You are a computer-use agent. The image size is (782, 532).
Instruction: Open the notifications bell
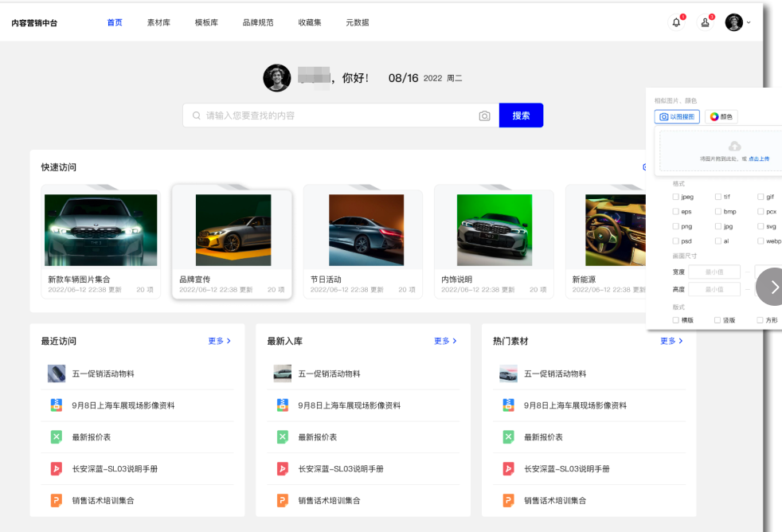(x=676, y=22)
